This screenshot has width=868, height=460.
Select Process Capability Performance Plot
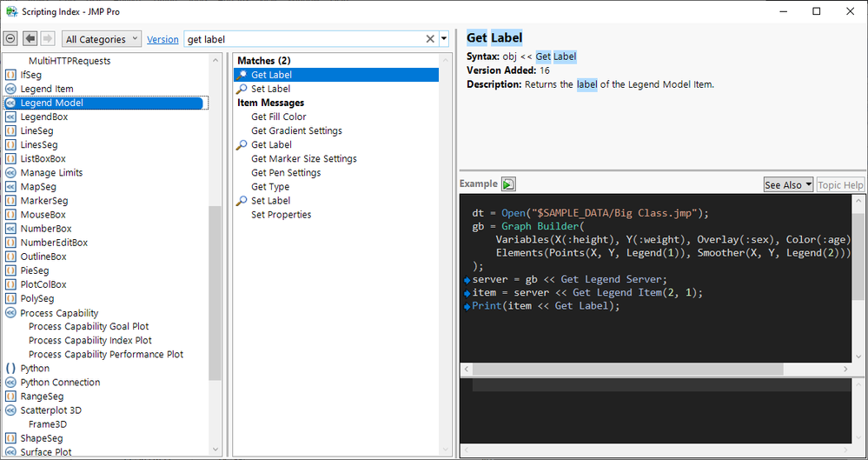coord(106,354)
